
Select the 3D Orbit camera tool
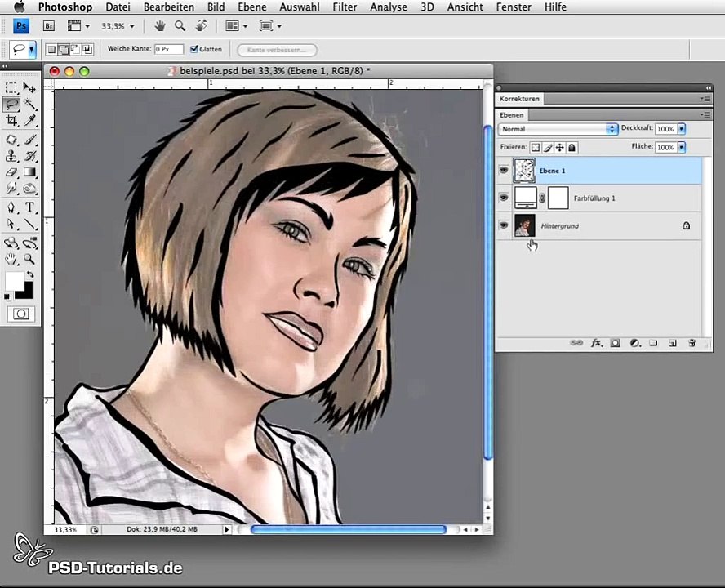[x=29, y=243]
